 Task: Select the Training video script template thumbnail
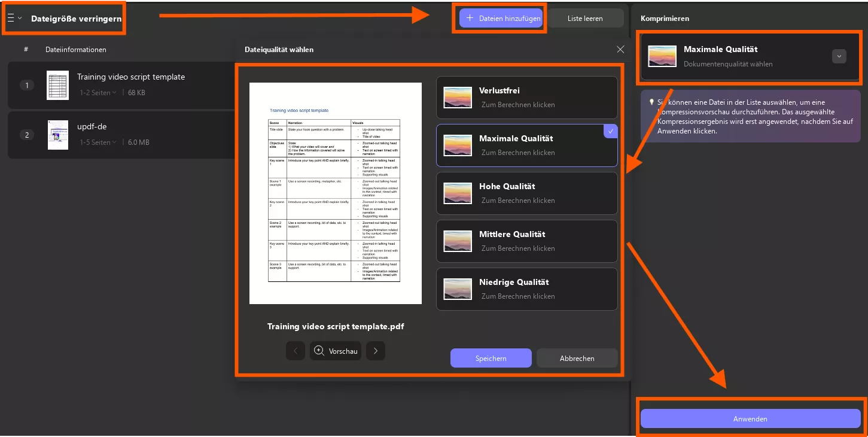click(57, 85)
